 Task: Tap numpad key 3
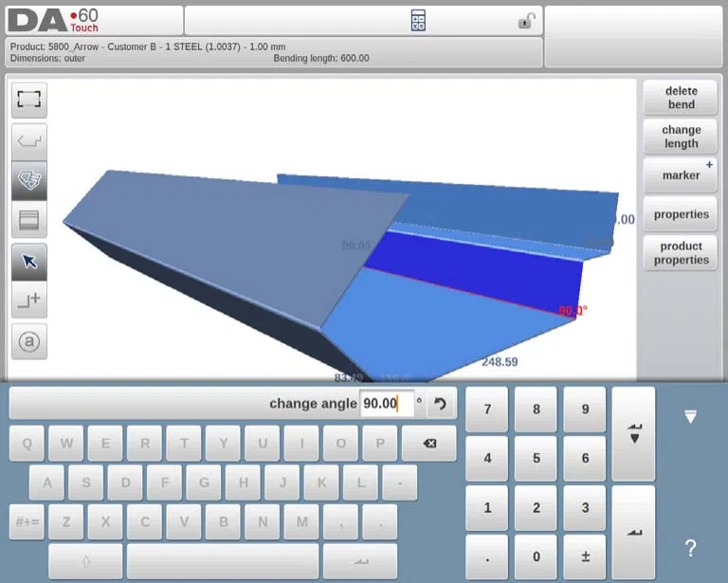tap(585, 508)
